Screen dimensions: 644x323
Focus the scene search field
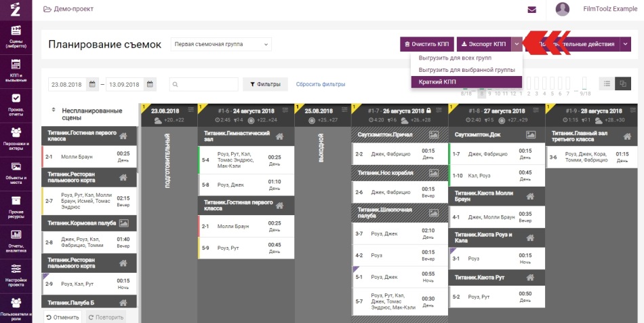click(204, 84)
